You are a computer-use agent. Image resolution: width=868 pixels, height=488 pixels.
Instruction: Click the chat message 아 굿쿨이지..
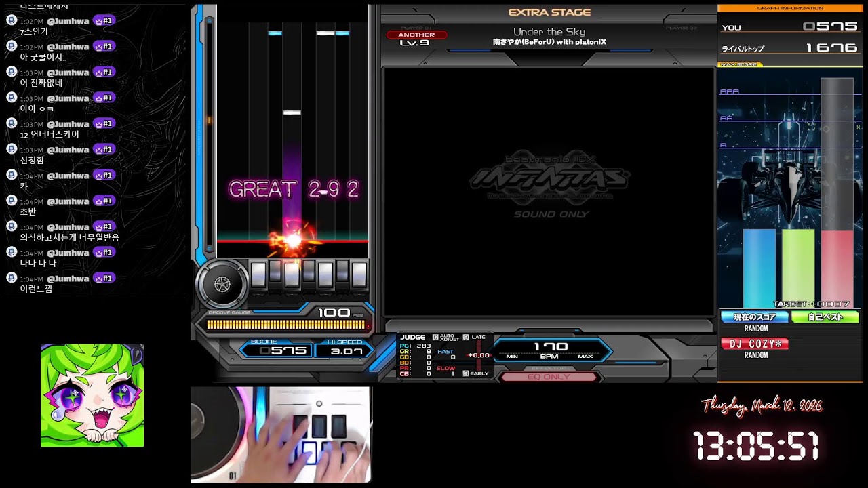pyautogui.click(x=42, y=57)
